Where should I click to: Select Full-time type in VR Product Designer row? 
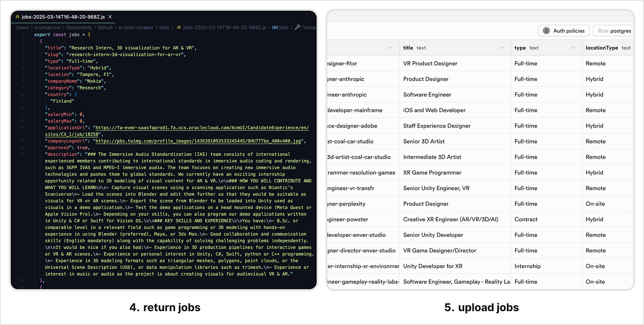546,63
